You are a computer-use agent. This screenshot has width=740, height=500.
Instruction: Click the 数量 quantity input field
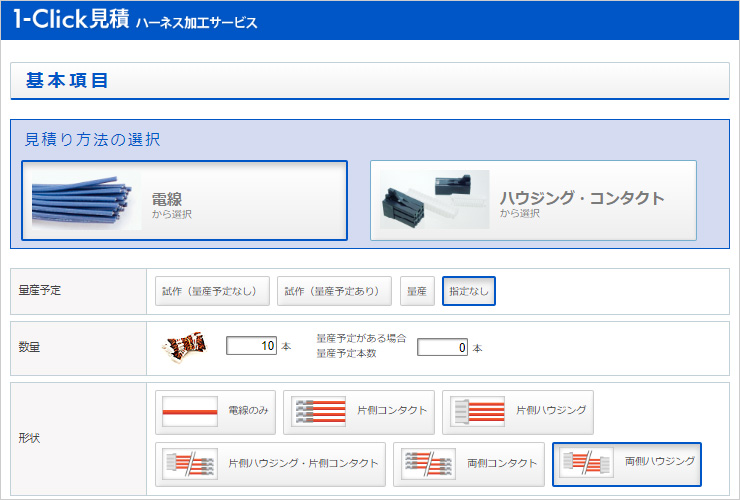click(251, 347)
